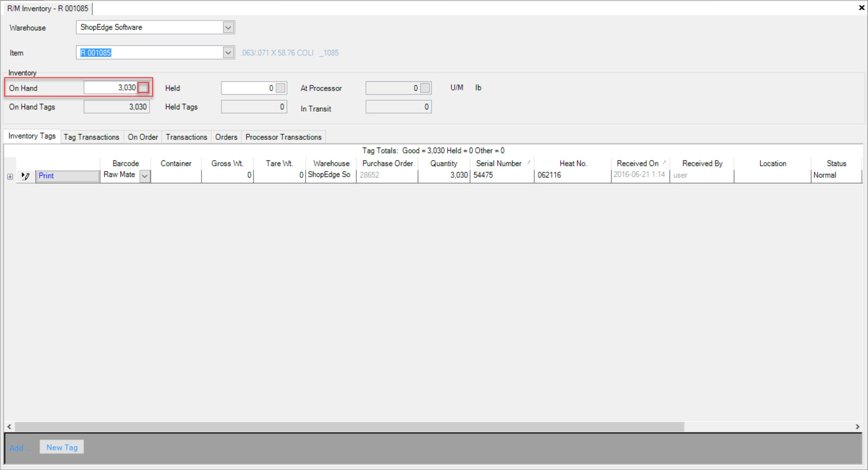868x470 pixels.
Task: Click the In Transit field
Action: click(398, 106)
